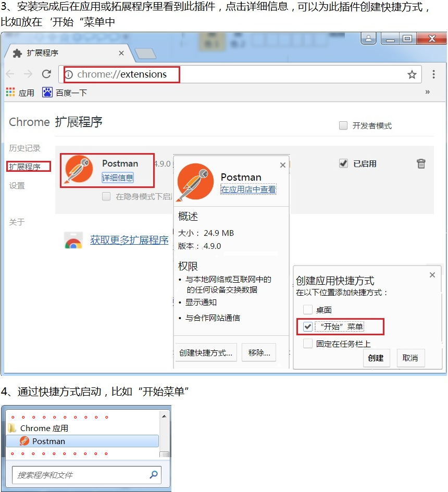Reload the extensions page

46,74
